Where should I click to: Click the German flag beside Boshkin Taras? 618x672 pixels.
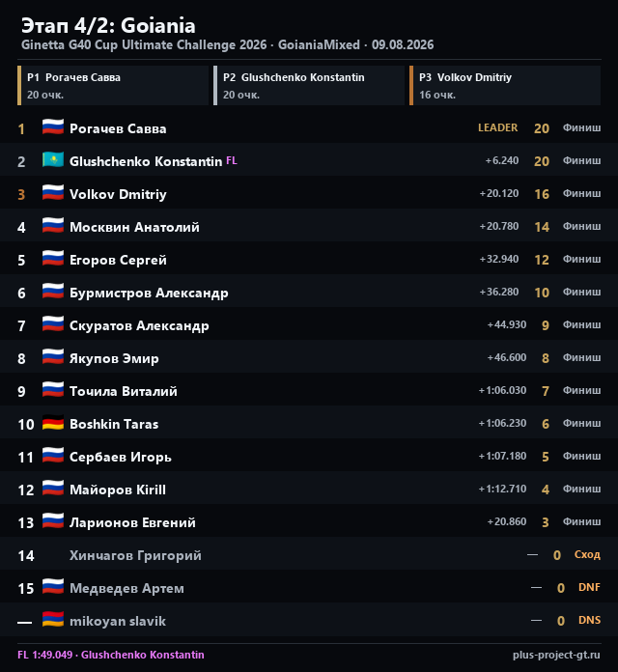[x=53, y=423]
